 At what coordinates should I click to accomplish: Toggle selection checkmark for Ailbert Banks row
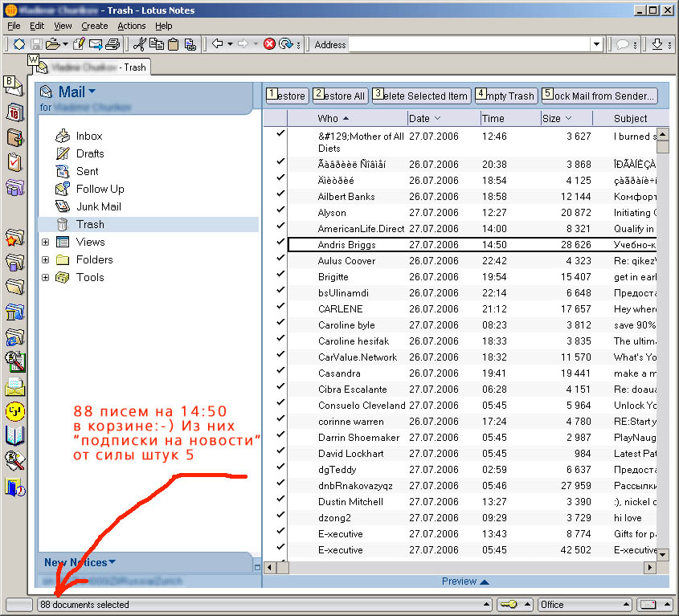(x=280, y=194)
